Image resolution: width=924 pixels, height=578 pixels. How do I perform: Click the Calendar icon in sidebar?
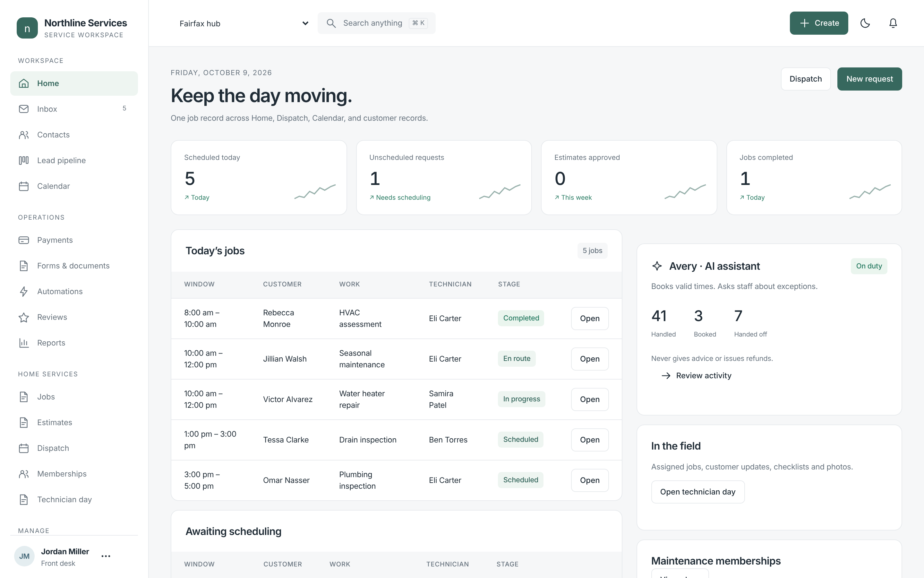pyautogui.click(x=24, y=186)
